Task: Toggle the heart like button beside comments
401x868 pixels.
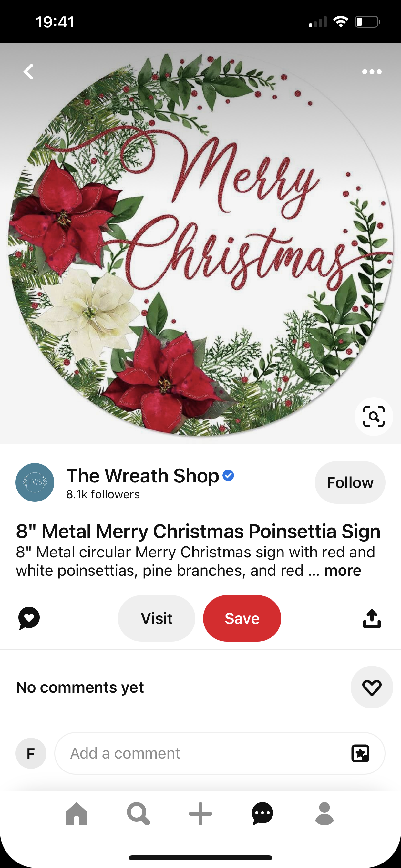Action: click(372, 687)
